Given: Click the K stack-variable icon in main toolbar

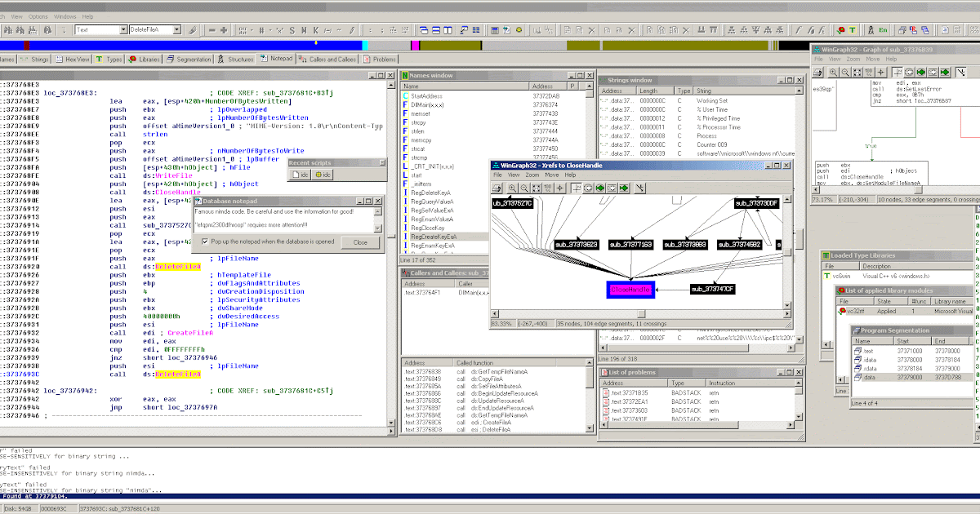Looking at the screenshot, I should click(x=315, y=30).
